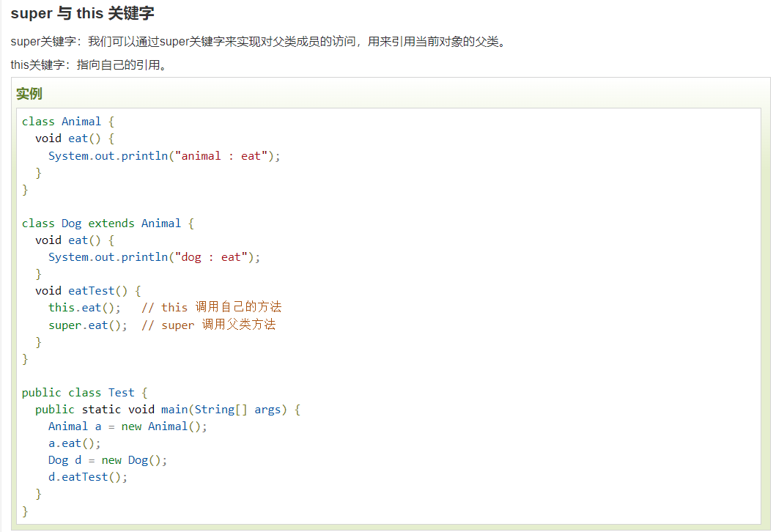Click the 'animal : eat' string literal
The width and height of the screenshot is (776, 532).
(223, 156)
